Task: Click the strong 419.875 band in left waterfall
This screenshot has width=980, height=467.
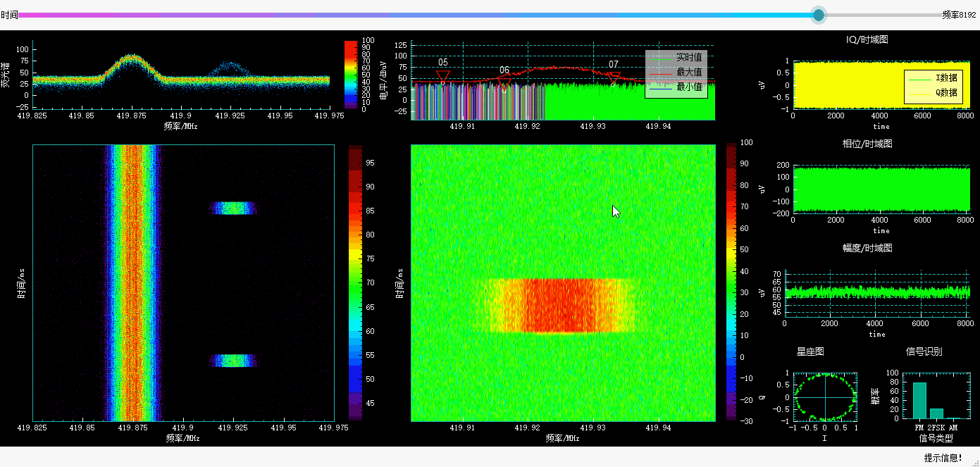Action: (133, 283)
